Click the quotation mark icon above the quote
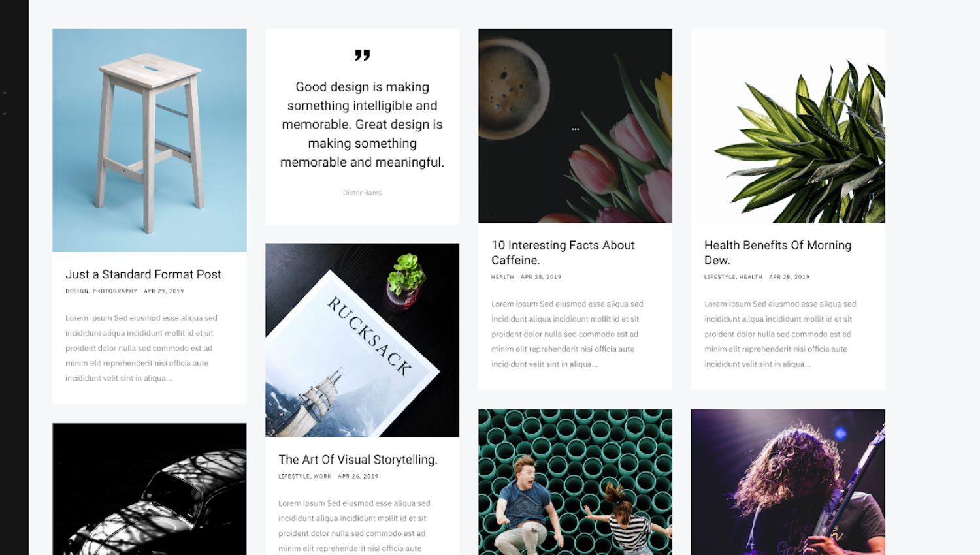 click(x=362, y=55)
